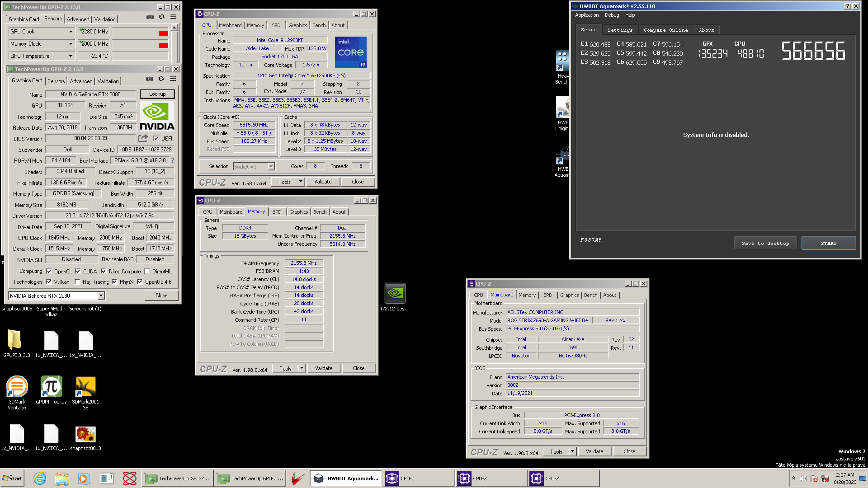Toggle the DirectML checkbox
Image resolution: width=868 pixels, height=488 pixels.
tap(147, 271)
